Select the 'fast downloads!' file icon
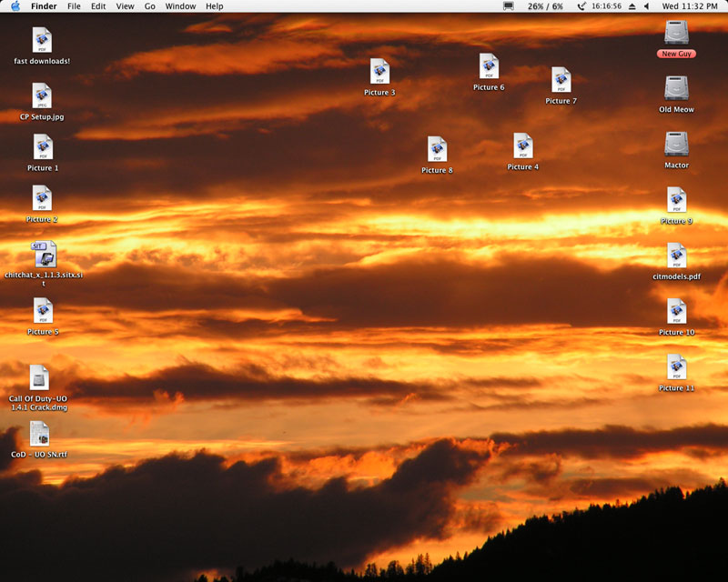Image resolution: width=728 pixels, height=582 pixels. coord(42,40)
